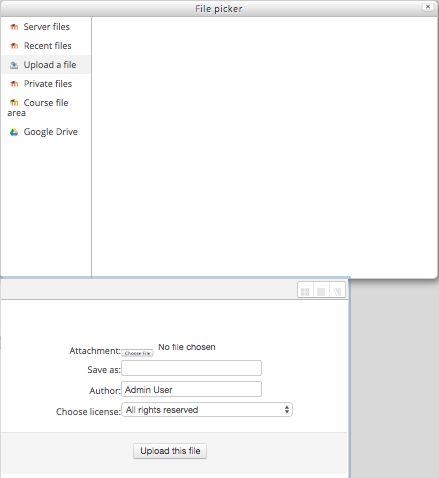Viewport: 439px width, 478px height.
Task: Click the Author field containing Admin User
Action: pyautogui.click(x=191, y=389)
